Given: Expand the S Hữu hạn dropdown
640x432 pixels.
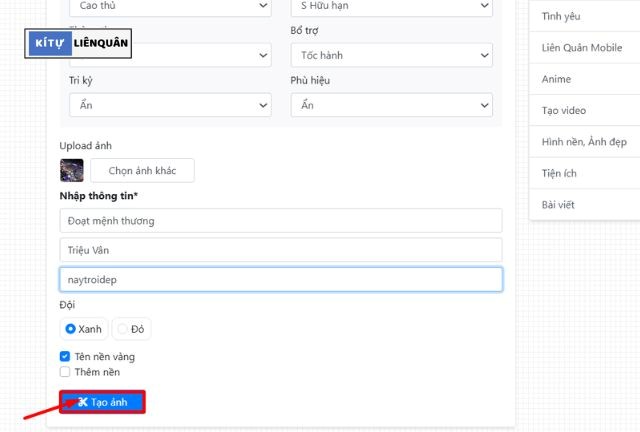Looking at the screenshot, I should (x=390, y=7).
